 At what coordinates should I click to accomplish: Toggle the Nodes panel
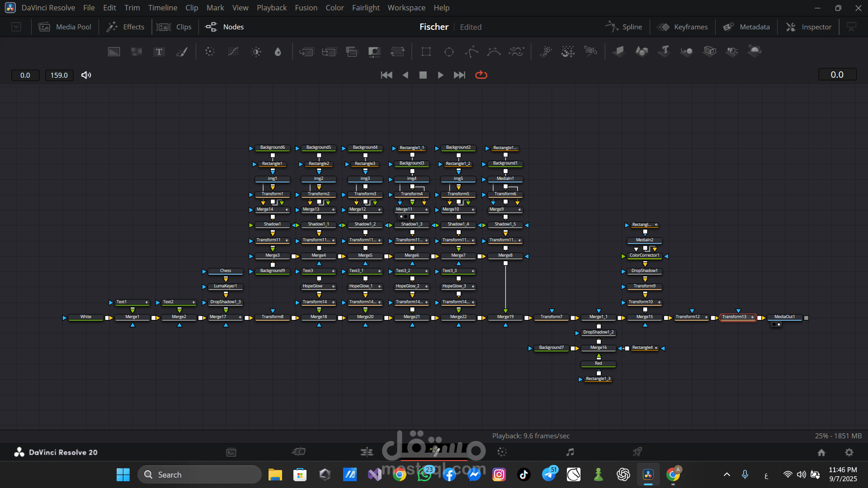pos(224,27)
